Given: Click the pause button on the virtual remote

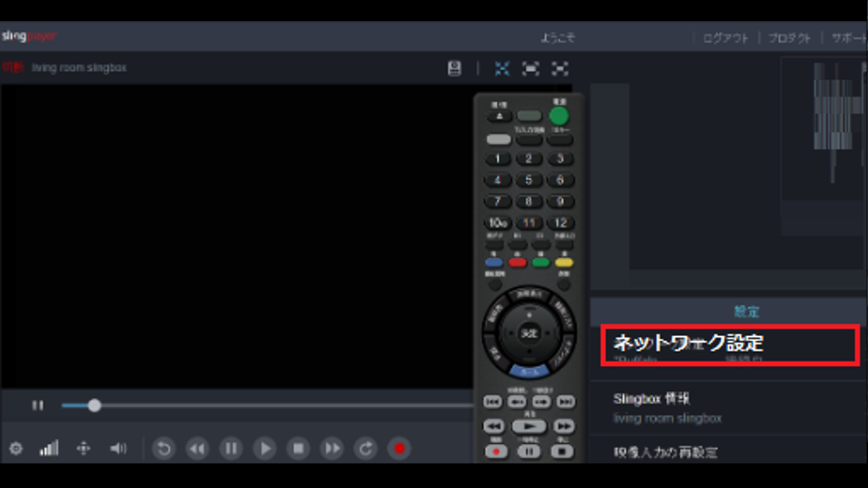Looking at the screenshot, I should [529, 451].
